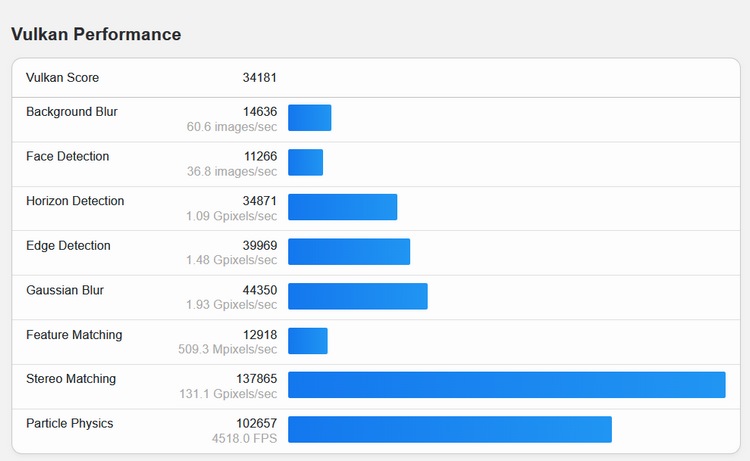The height and width of the screenshot is (461, 750).
Task: Click the Particle Physics score bar
Action: click(x=449, y=430)
